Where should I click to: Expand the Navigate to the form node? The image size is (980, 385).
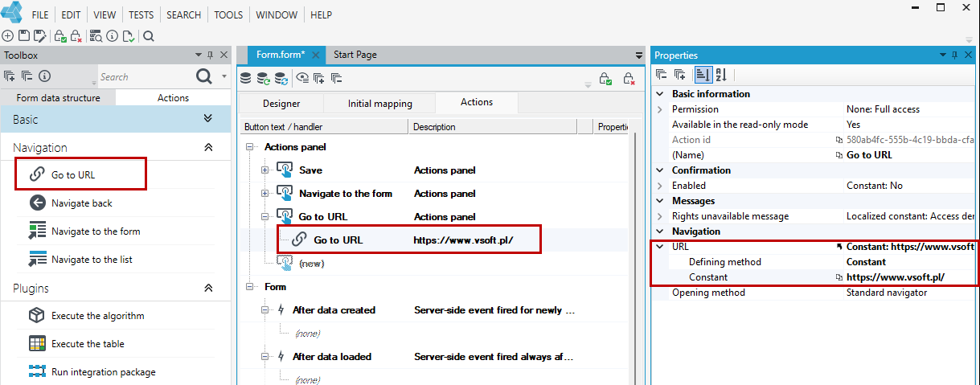[x=264, y=193]
